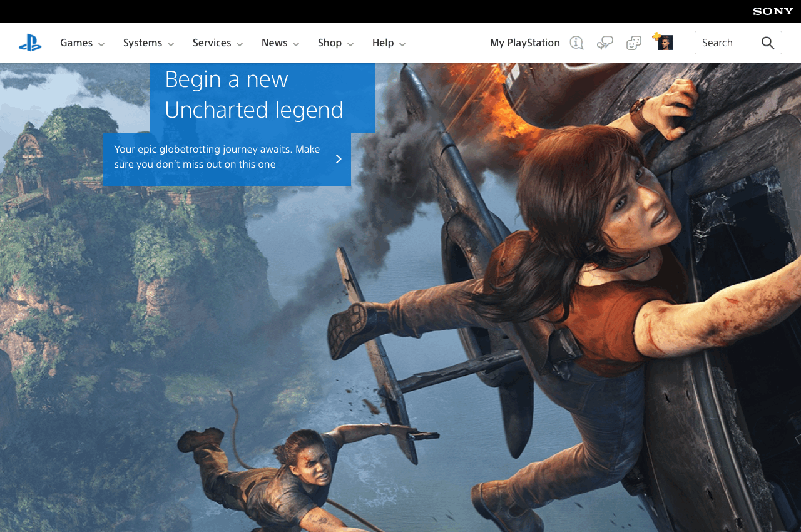Expand the Shop dropdown chevron

(x=350, y=44)
